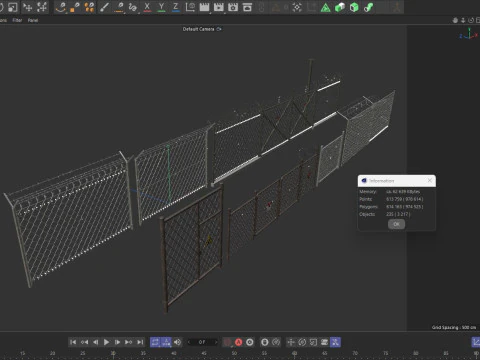Toggle Z axis lock
Screen dimensions: 480x360
(176, 7)
